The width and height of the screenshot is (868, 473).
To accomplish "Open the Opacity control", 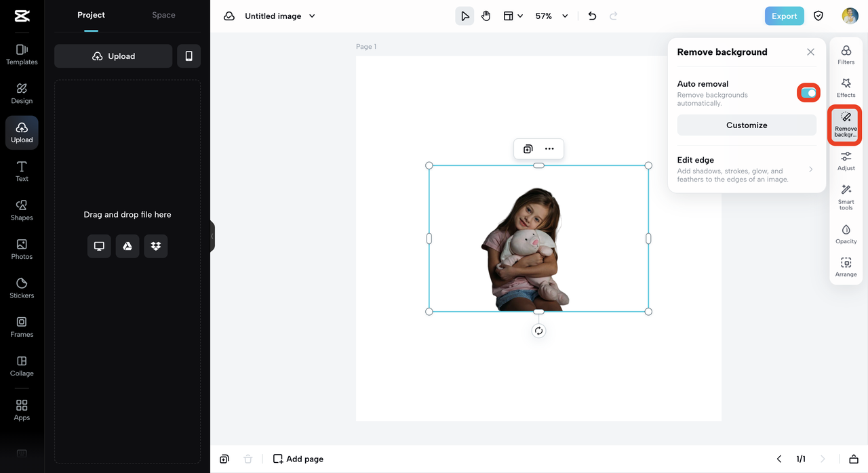I will (x=846, y=234).
